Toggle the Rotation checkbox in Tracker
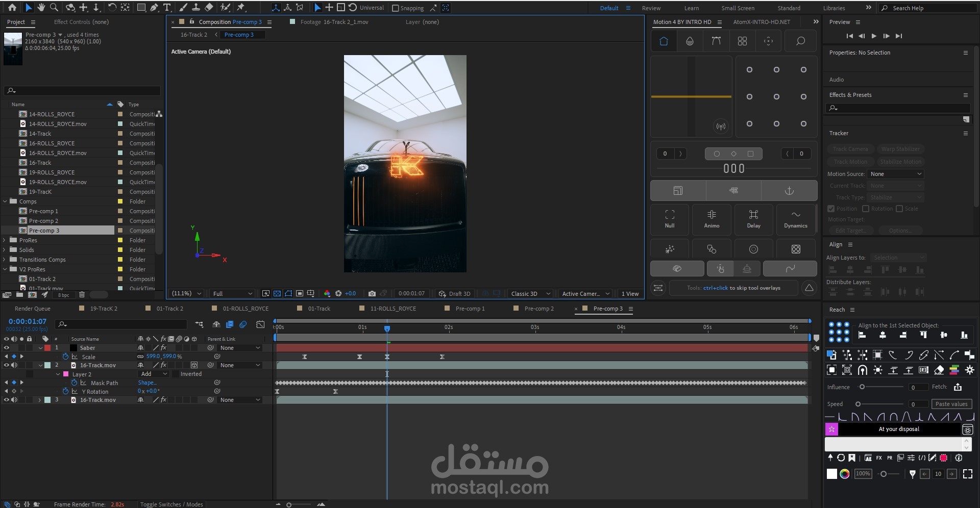The height and width of the screenshot is (508, 980). 866,209
